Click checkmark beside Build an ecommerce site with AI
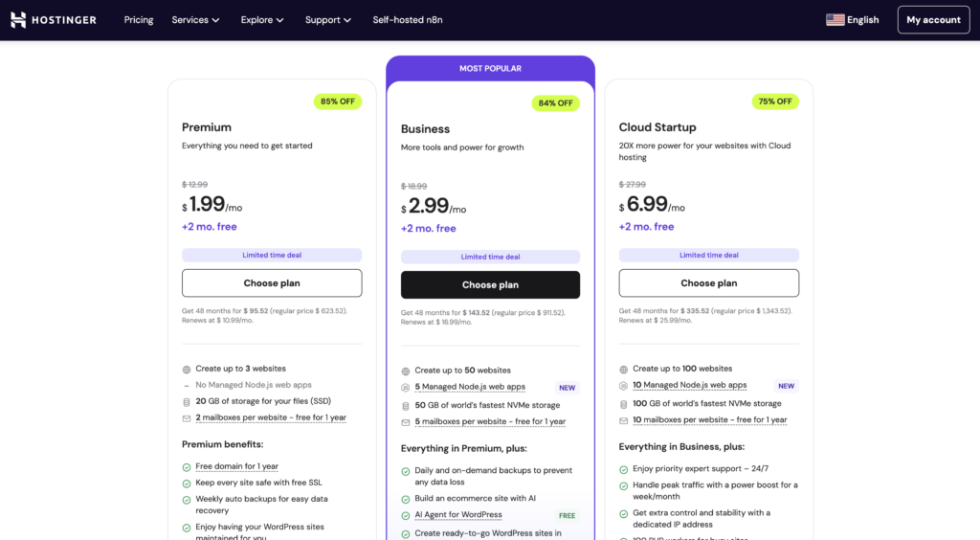980x540 pixels. coord(406,499)
